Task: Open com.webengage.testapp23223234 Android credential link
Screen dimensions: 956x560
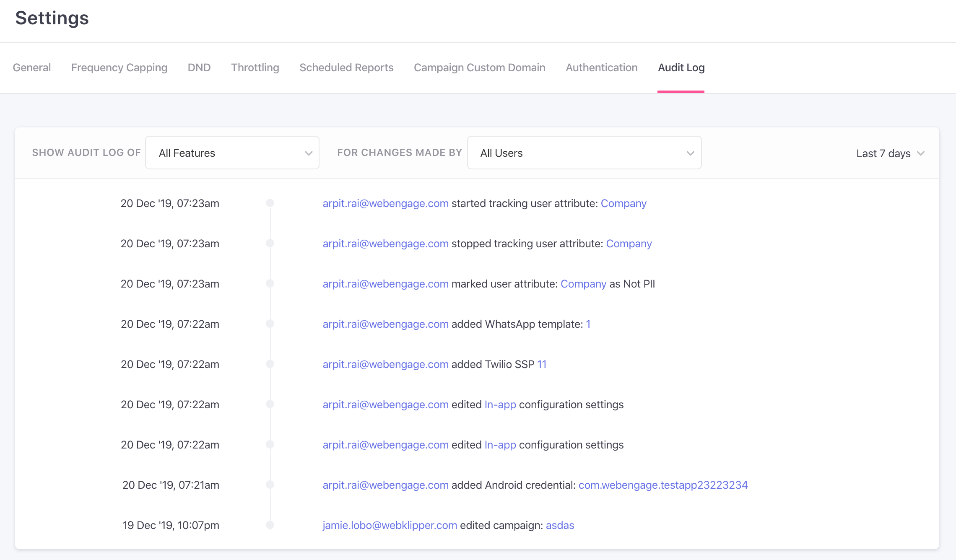Action: 663,485
